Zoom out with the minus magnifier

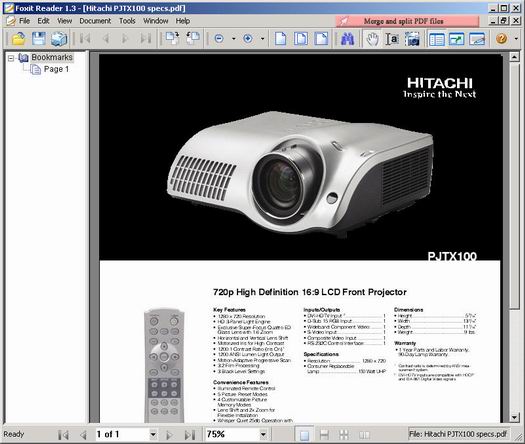[219, 39]
